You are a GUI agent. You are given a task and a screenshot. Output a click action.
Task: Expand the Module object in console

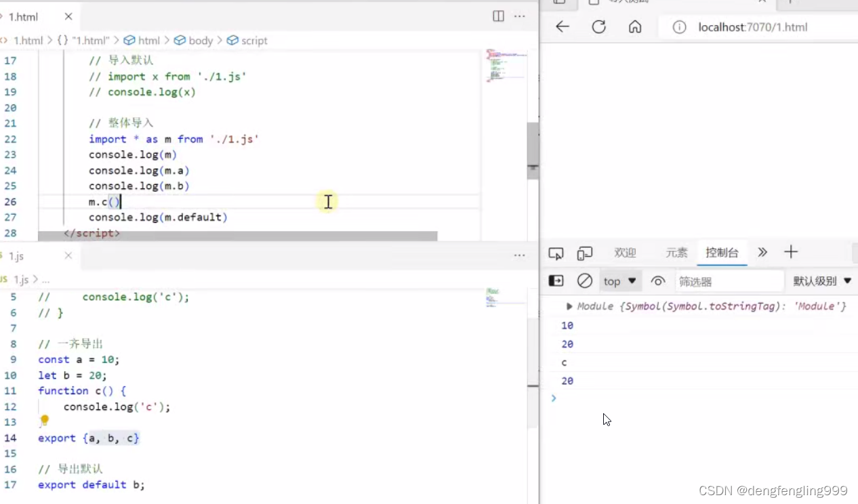(569, 307)
